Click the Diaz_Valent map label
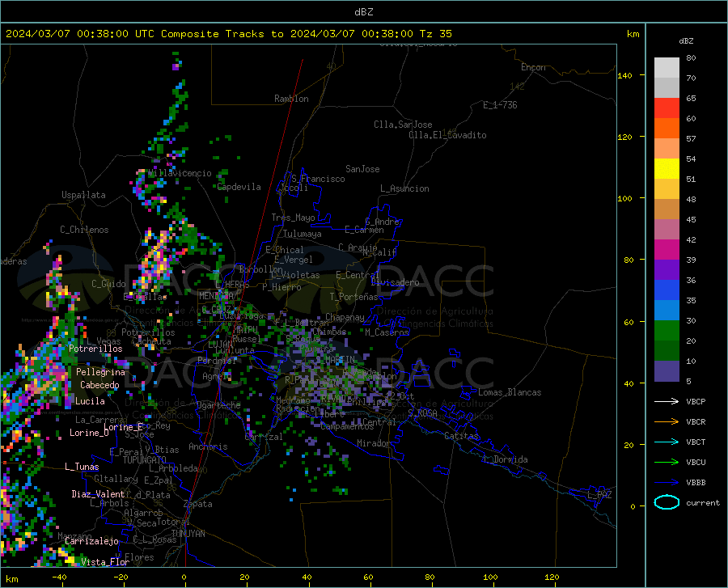Screen dimensions: 728x588 coord(98,494)
